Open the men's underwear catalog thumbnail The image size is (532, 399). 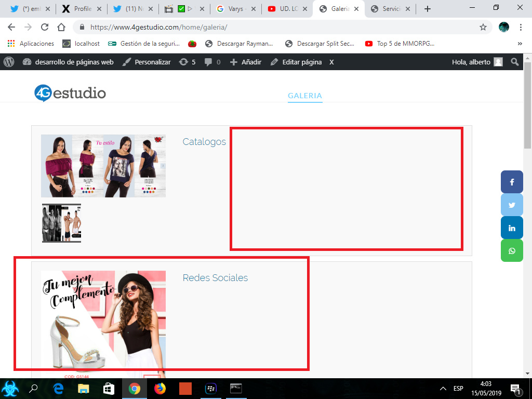pyautogui.click(x=61, y=223)
